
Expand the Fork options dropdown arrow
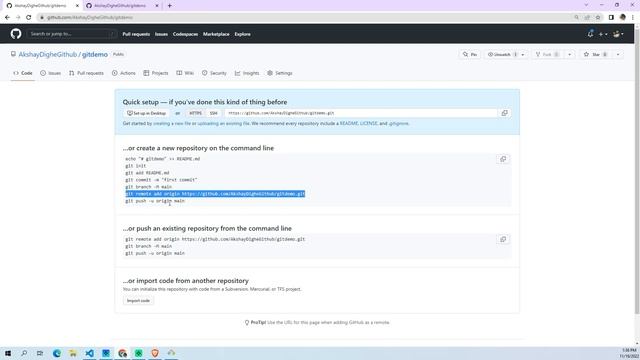[569, 55]
